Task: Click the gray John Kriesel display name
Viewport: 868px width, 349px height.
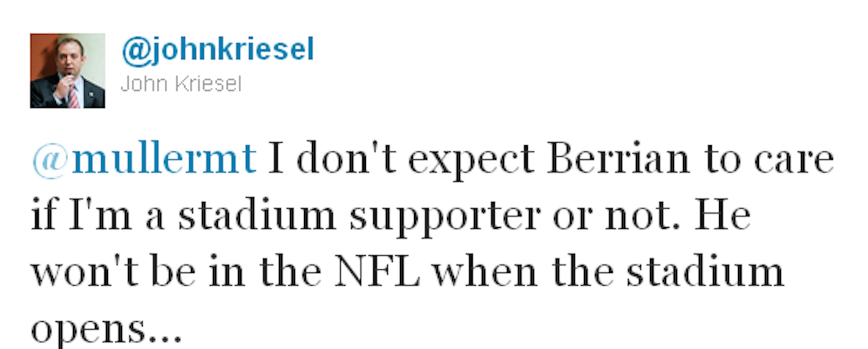Action: [181, 84]
